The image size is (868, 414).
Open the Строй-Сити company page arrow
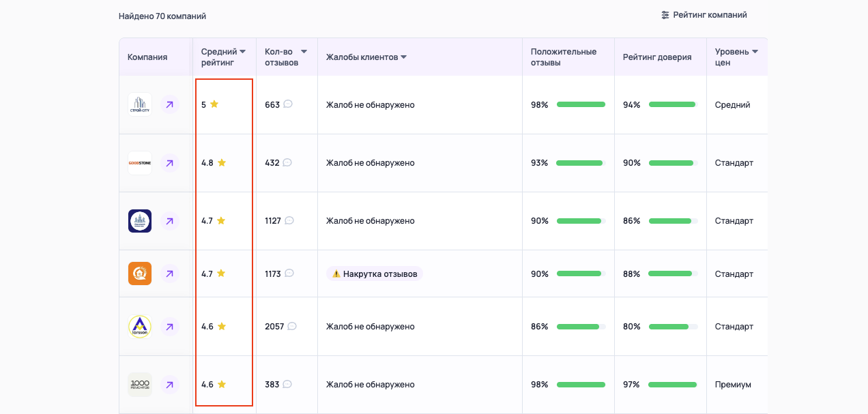tap(169, 105)
